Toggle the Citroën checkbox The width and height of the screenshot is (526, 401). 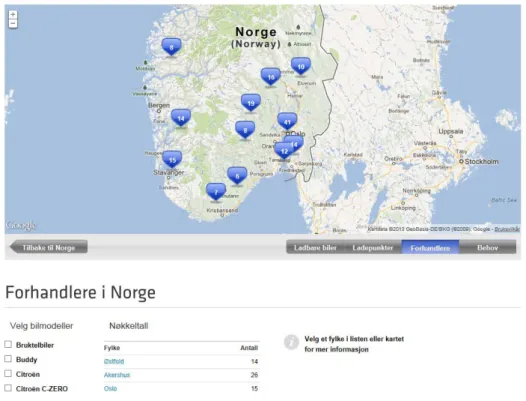(x=8, y=373)
